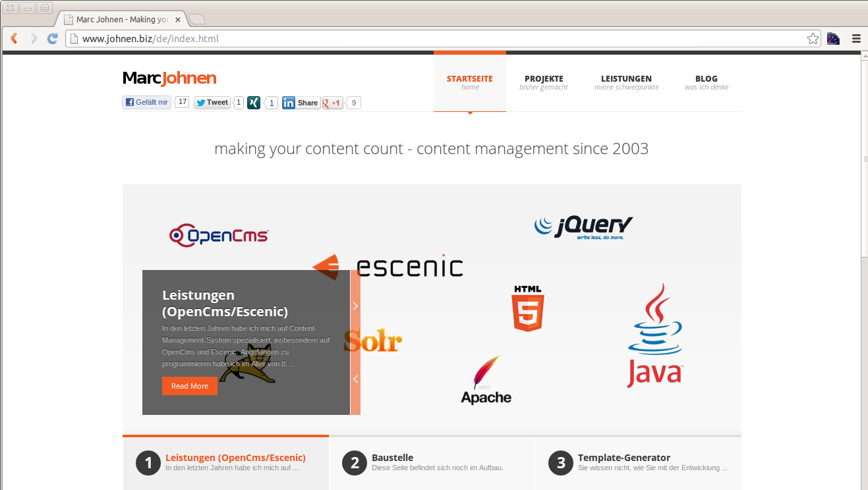
Task: Click the jQuery logo
Action: (x=583, y=227)
